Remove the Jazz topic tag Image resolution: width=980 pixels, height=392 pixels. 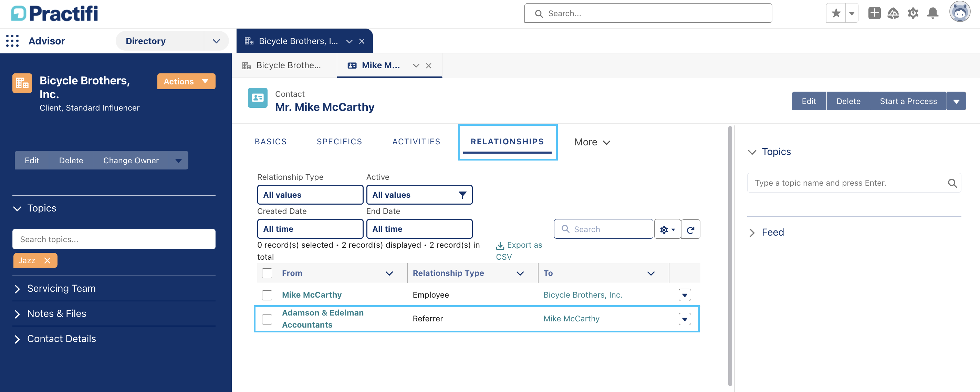click(x=47, y=260)
